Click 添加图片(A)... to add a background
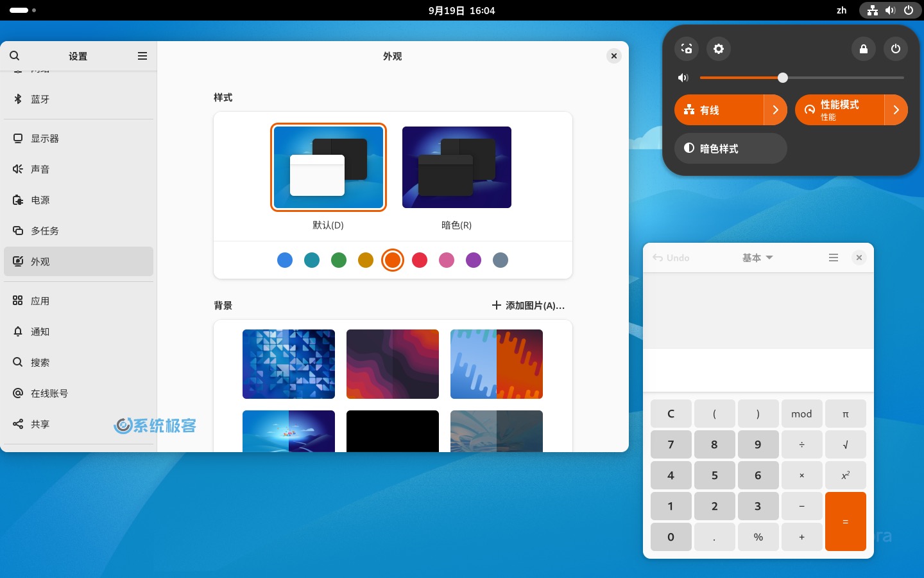The width and height of the screenshot is (924, 578). [528, 306]
